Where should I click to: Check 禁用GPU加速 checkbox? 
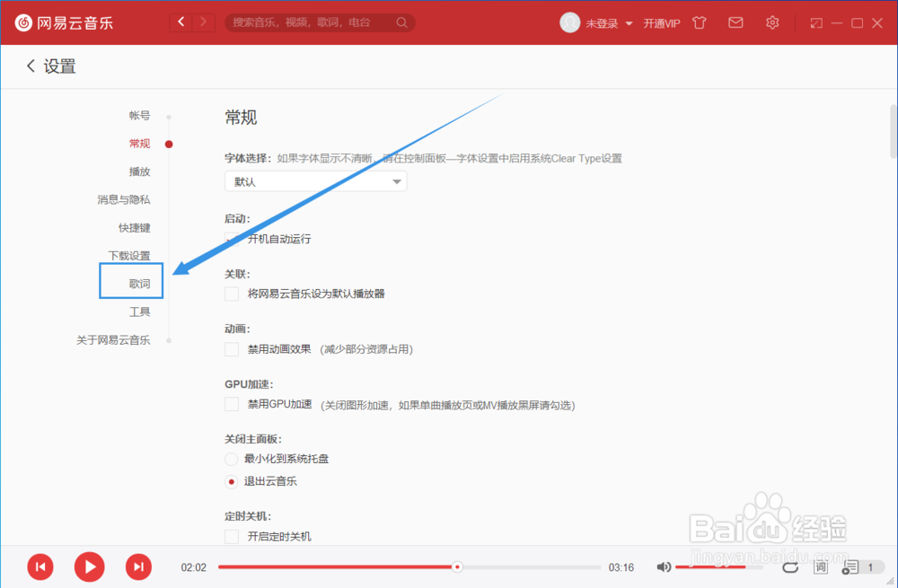point(232,404)
